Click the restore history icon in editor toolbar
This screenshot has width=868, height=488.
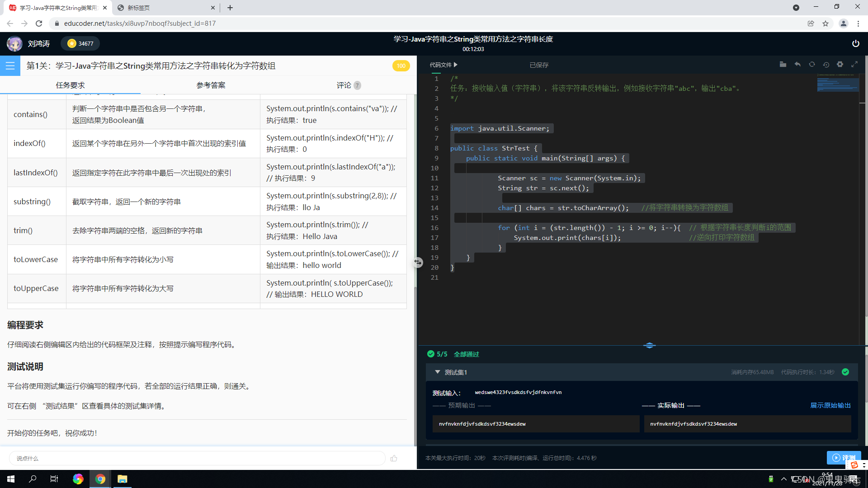[826, 65]
